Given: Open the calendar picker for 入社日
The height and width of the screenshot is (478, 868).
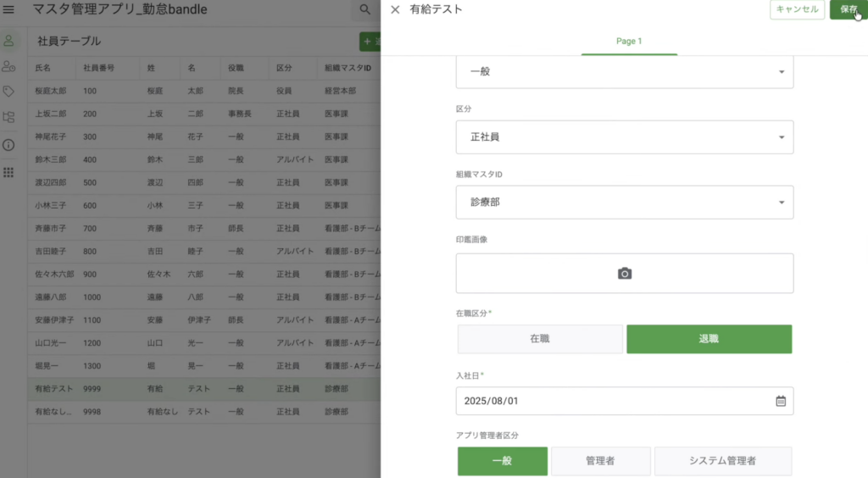Looking at the screenshot, I should click(781, 401).
